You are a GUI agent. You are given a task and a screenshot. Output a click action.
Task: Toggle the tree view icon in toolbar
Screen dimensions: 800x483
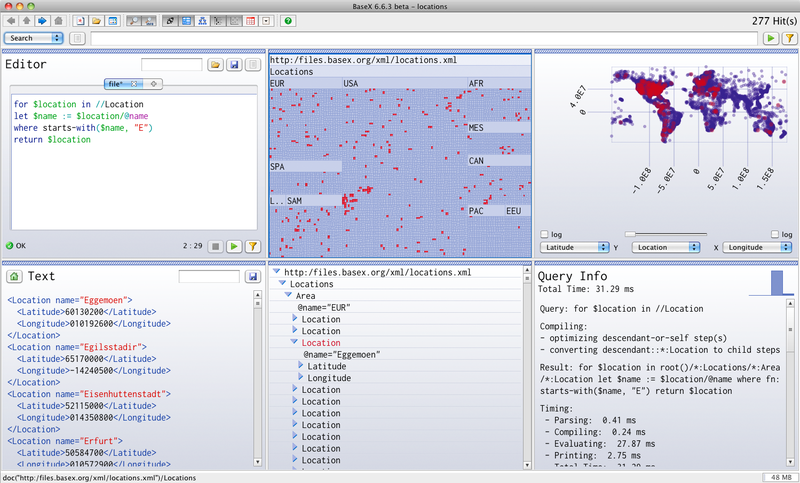pos(203,20)
